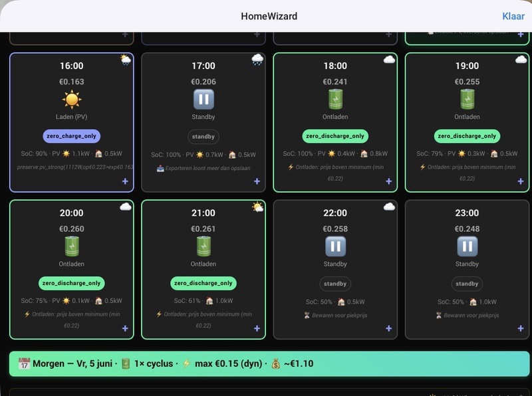This screenshot has height=396, width=532.
Task: Expand the 19:00 card with its plus
Action: 521,181
